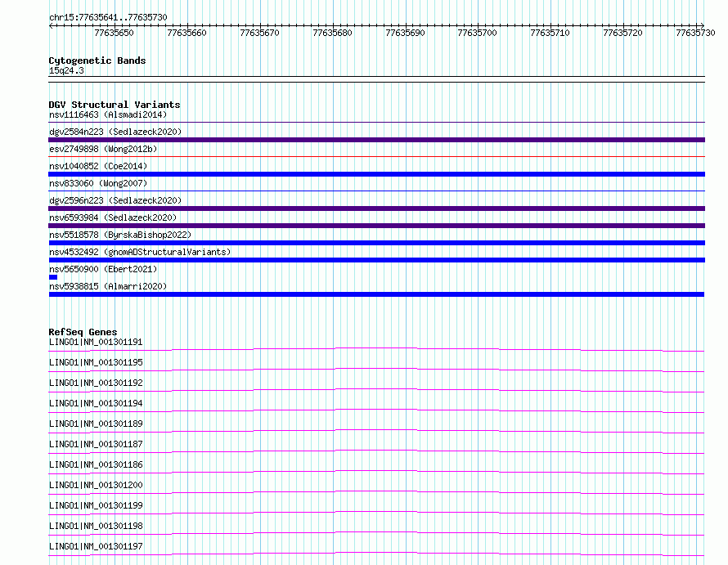Click the blue bar under nsv4532492

(376, 260)
